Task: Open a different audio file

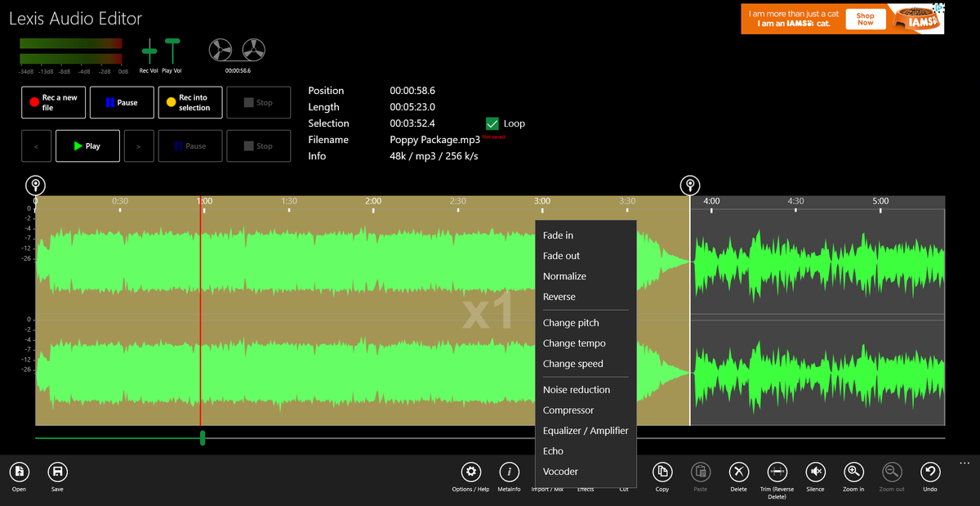Action: [x=19, y=473]
